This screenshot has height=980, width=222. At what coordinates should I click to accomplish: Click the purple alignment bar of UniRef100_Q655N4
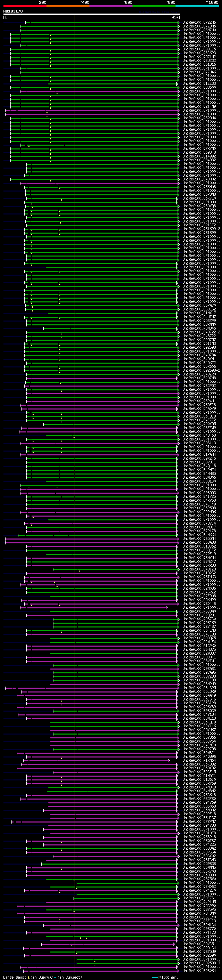(92, 539)
